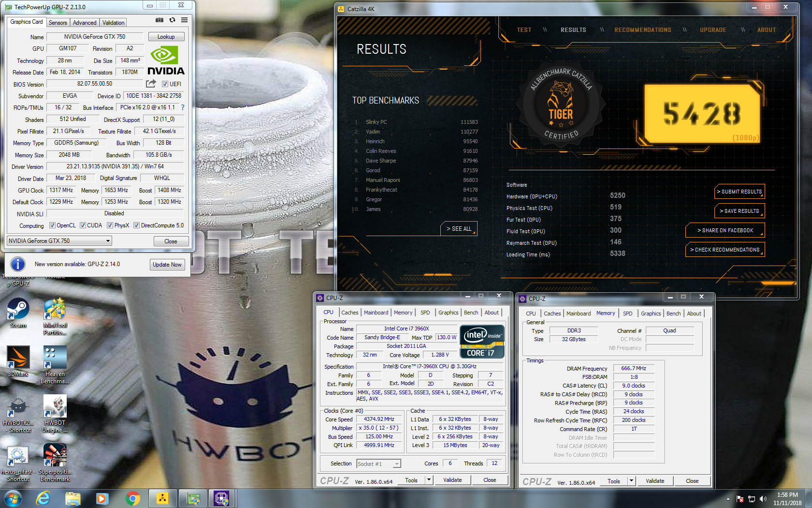Open Google Chrome from taskbar
The image size is (812, 508).
(x=132, y=498)
